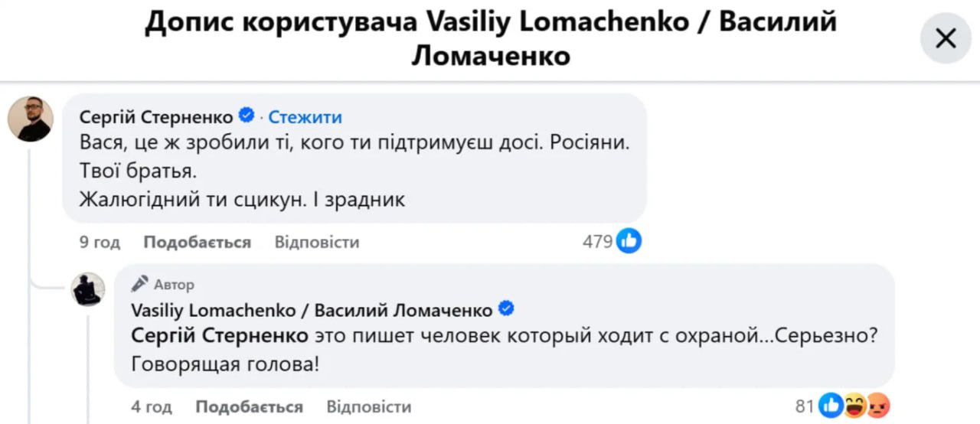980x424 pixels.
Task: Click the angry reaction emoji on the reply
Action: (877, 406)
